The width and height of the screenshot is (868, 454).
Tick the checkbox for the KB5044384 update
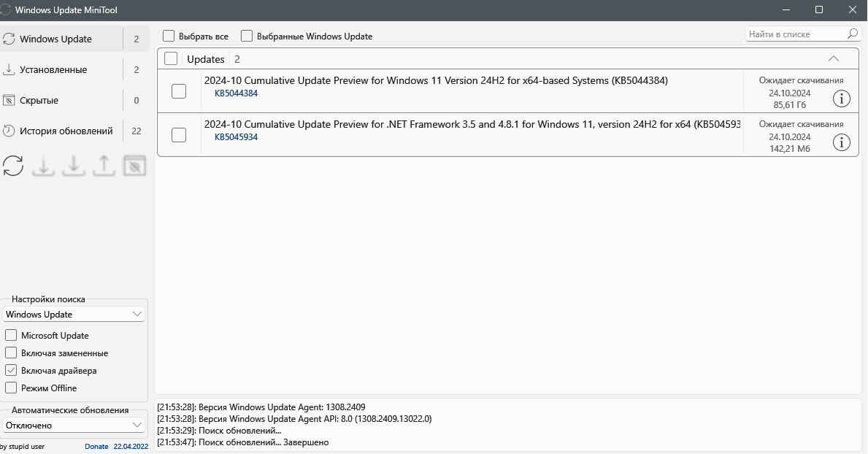tap(179, 91)
